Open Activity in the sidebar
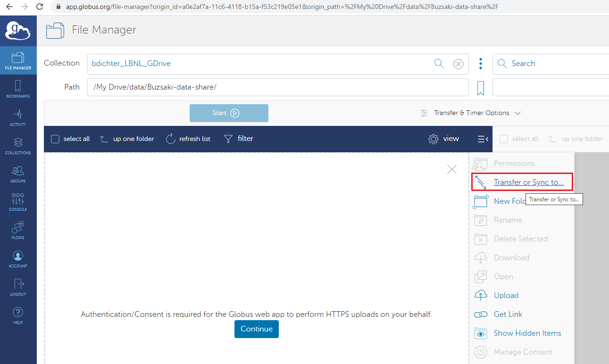 point(18,117)
